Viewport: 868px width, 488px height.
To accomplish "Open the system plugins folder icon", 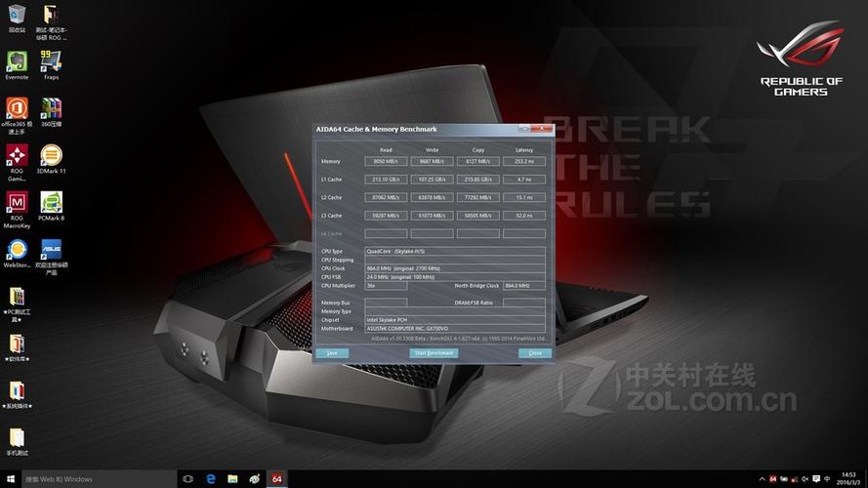I will [17, 395].
